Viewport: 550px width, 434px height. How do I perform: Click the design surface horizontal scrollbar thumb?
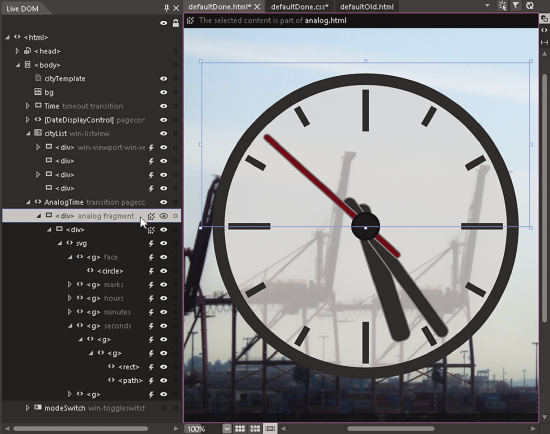[x=390, y=428]
